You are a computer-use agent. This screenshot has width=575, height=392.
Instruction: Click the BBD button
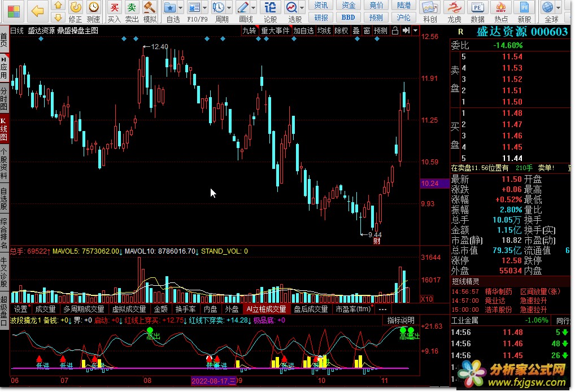(348, 18)
